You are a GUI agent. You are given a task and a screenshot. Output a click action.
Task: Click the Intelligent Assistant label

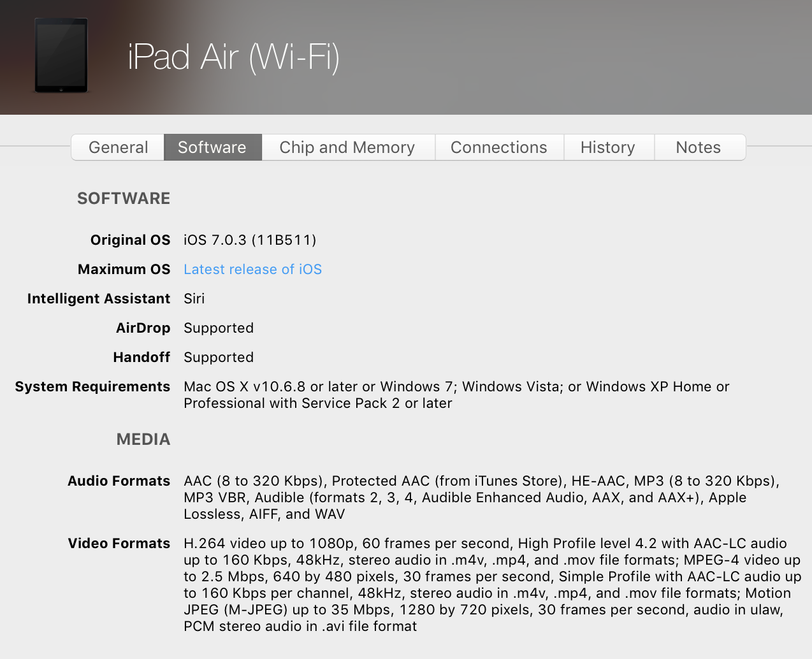(x=99, y=299)
